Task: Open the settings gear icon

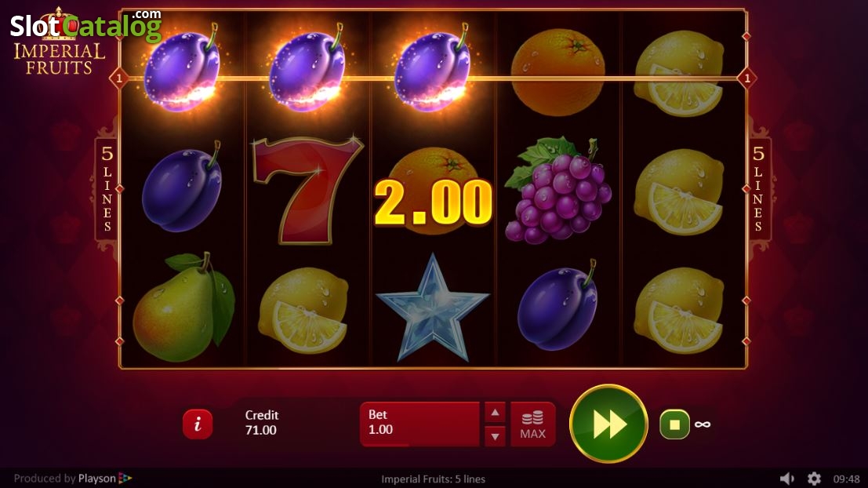Action: point(814,479)
